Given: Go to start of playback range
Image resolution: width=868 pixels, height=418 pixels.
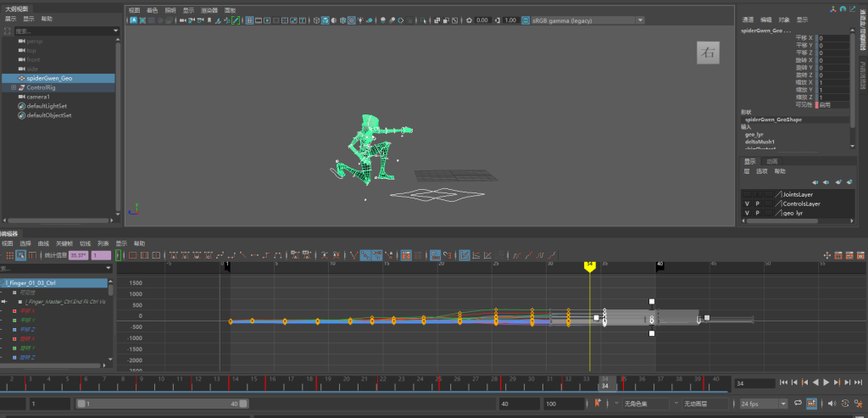Looking at the screenshot, I should click(784, 382).
